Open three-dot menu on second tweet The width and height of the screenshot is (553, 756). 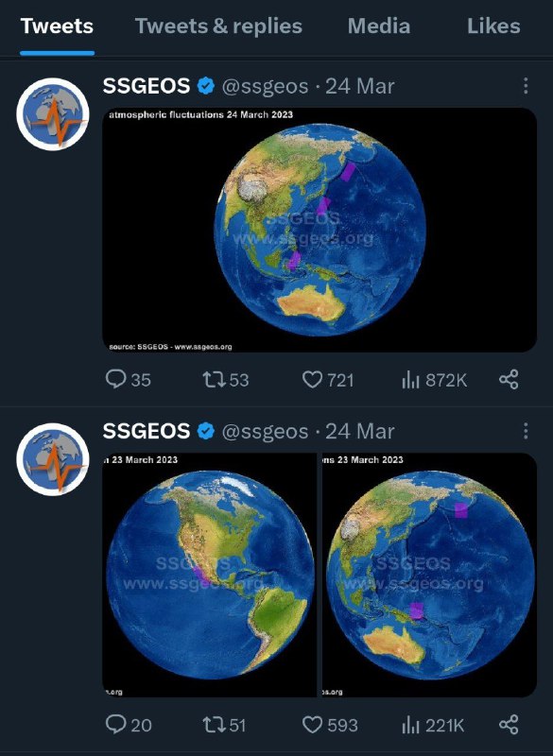tap(526, 431)
